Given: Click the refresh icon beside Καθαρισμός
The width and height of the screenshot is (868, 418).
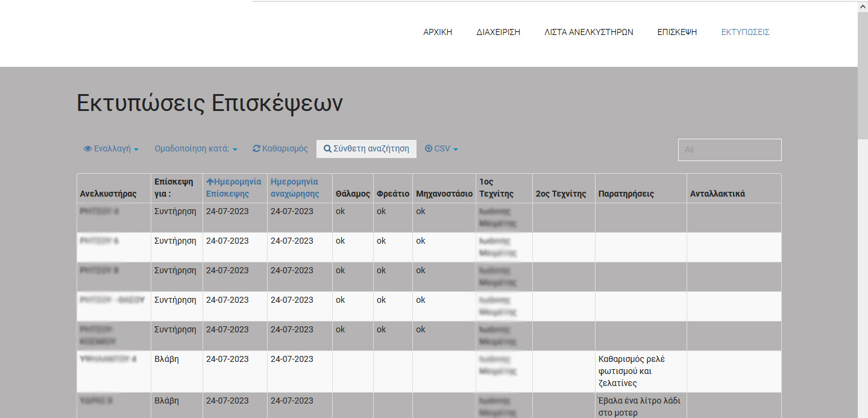Looking at the screenshot, I should [256, 149].
